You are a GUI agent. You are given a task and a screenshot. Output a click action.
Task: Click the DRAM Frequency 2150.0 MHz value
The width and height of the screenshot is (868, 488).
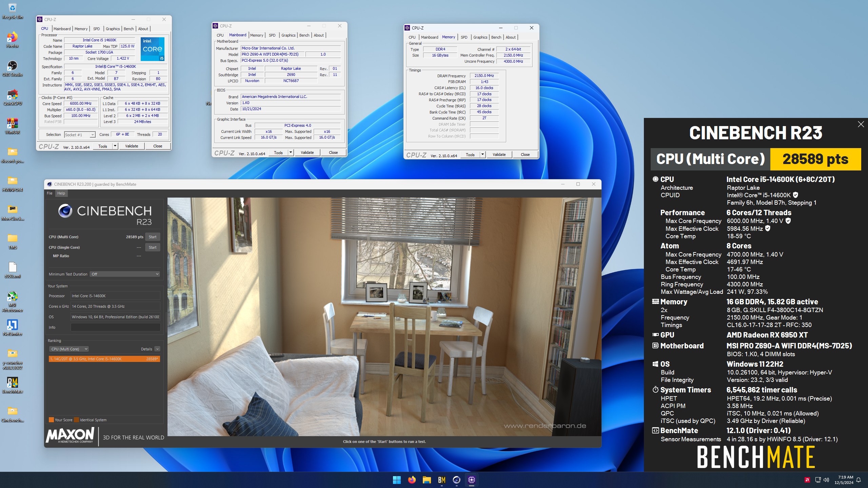(484, 76)
